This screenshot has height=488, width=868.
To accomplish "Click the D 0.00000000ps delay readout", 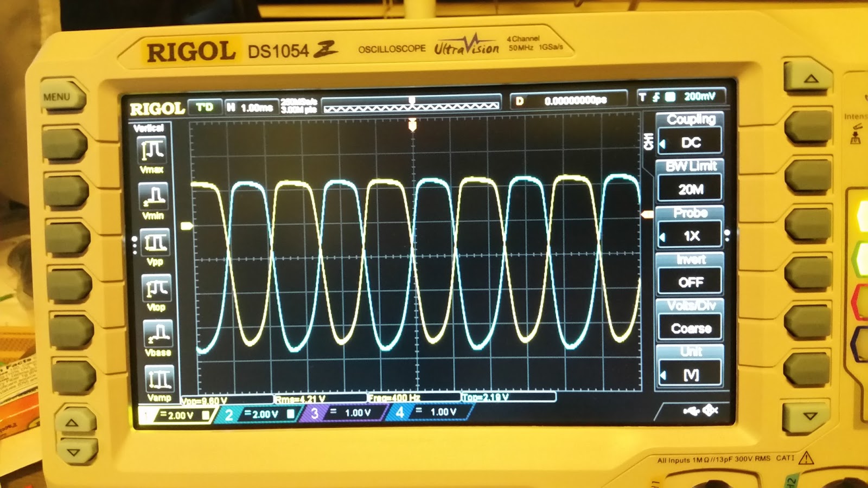I will (569, 101).
